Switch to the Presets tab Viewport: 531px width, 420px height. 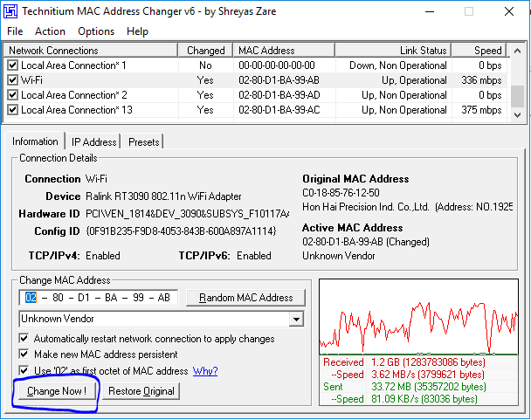point(143,142)
